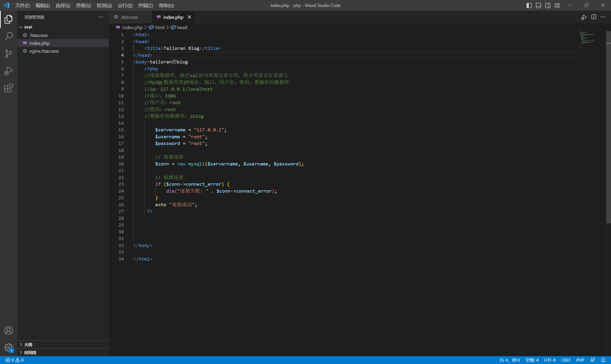Click the notifications bell in status bar
This screenshot has height=364, width=611.
(x=603, y=360)
